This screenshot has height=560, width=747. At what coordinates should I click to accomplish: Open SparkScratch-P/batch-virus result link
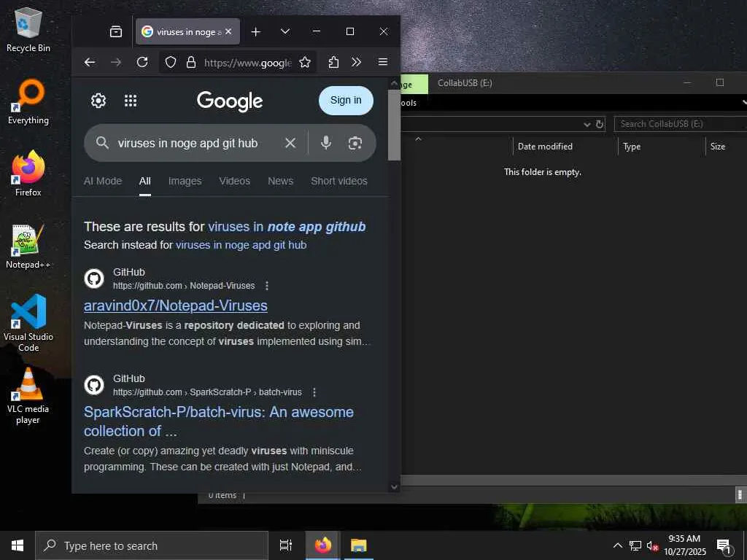[x=219, y=421]
